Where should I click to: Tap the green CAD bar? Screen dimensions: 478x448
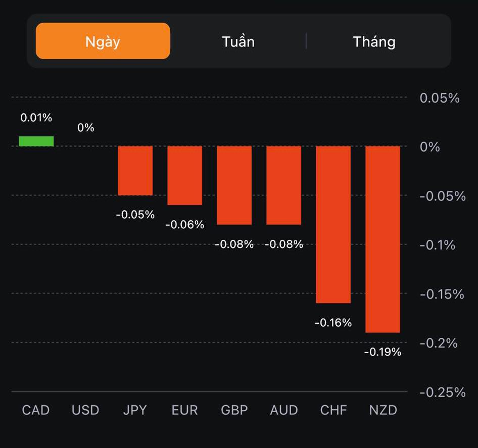36,141
